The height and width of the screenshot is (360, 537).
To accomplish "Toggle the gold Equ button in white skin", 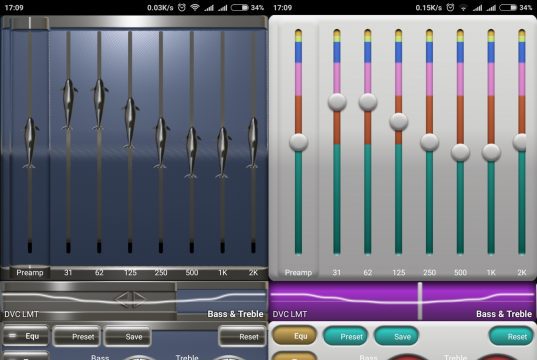I will (x=295, y=335).
